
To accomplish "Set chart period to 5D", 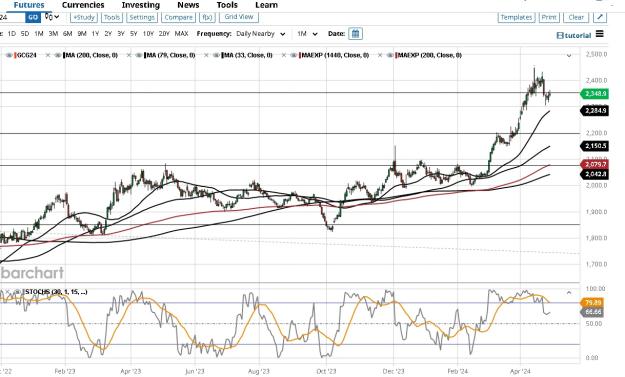I will coord(25,34).
